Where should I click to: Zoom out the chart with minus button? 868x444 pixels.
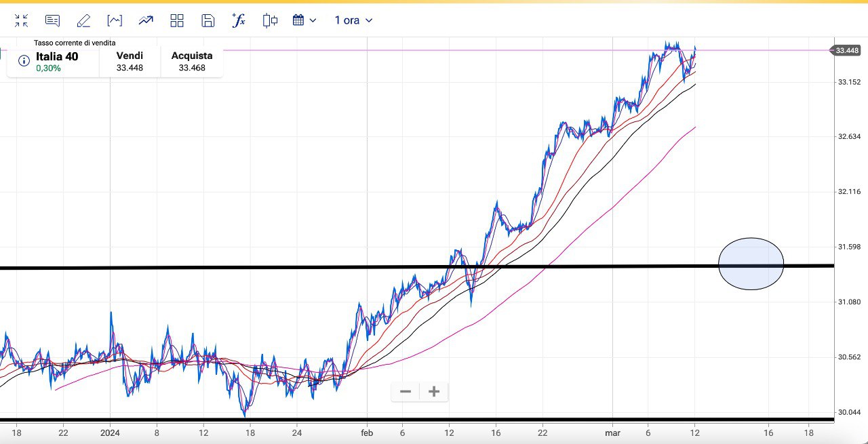(x=406, y=391)
